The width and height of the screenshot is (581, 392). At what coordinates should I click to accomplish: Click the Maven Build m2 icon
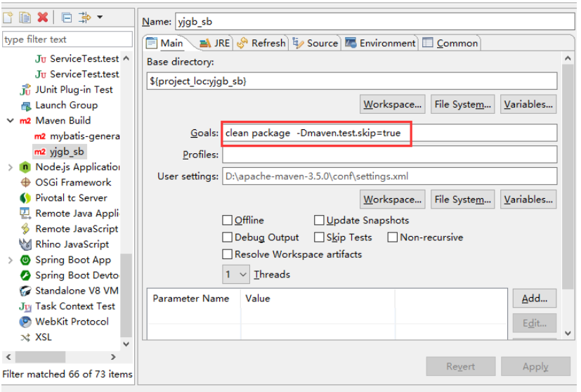pos(25,121)
